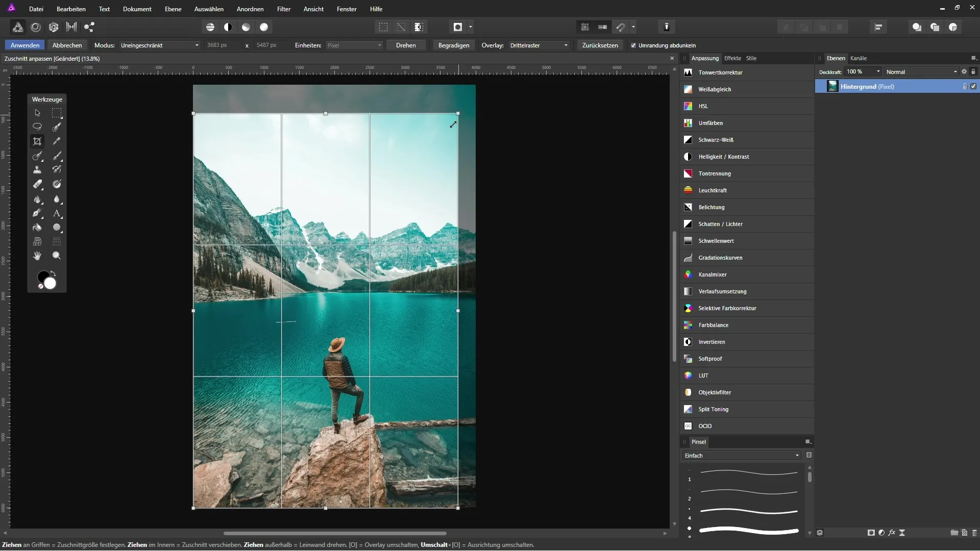Image resolution: width=980 pixels, height=551 pixels.
Task: Select the clone stamp tool
Action: pyautogui.click(x=37, y=170)
